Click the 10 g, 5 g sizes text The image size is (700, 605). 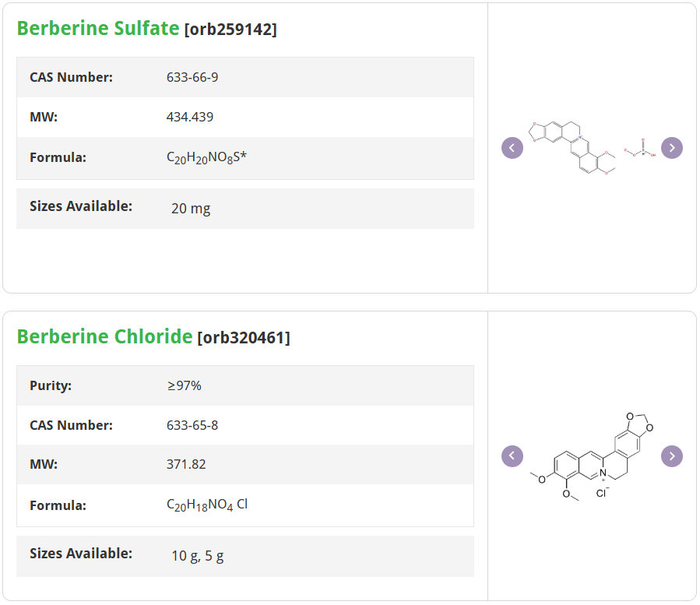[198, 556]
